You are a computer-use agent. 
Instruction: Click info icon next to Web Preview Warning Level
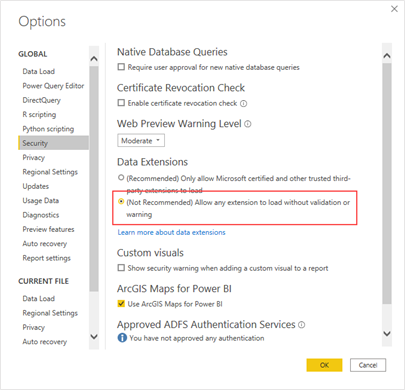248,124
